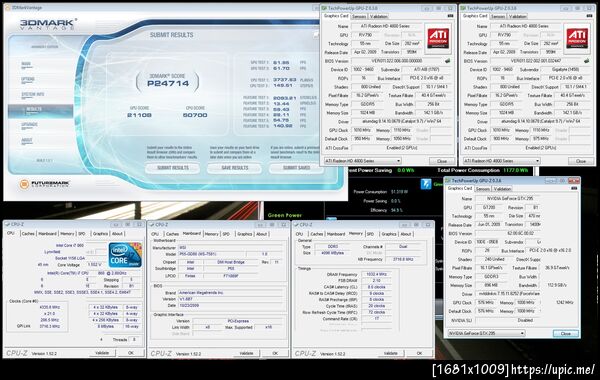The height and width of the screenshot is (380, 600).
Task: Open About tab in CPU-Z window showing Intel Core i7
Action: point(117,233)
